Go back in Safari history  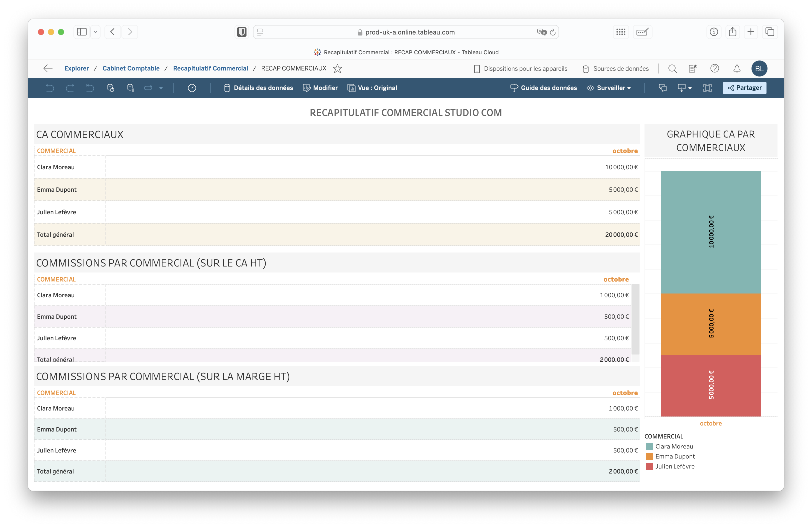coord(112,32)
